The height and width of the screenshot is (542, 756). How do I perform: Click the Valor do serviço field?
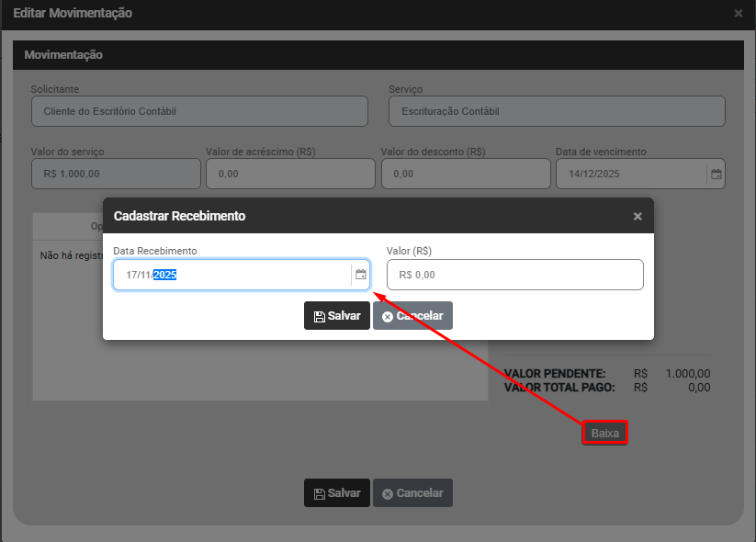(x=116, y=174)
